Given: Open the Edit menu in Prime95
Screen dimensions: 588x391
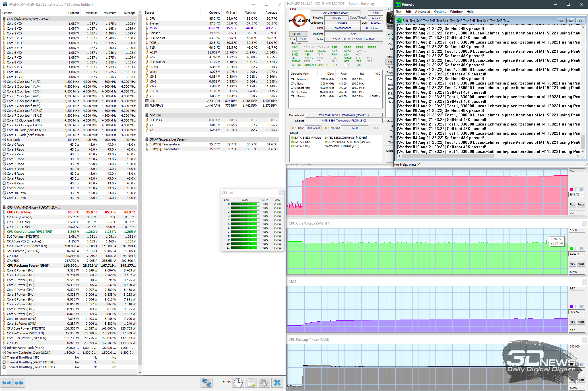Looking at the screenshot, I should [408, 12].
